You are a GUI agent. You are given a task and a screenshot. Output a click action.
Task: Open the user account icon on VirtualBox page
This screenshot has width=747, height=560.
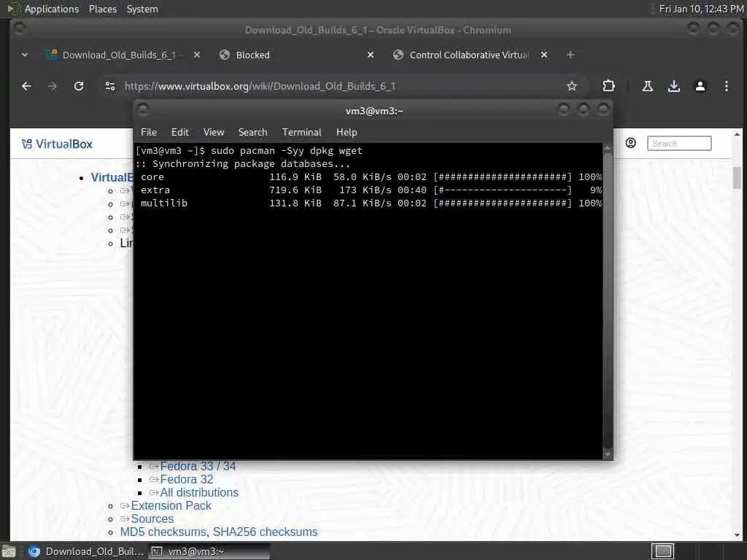630,143
